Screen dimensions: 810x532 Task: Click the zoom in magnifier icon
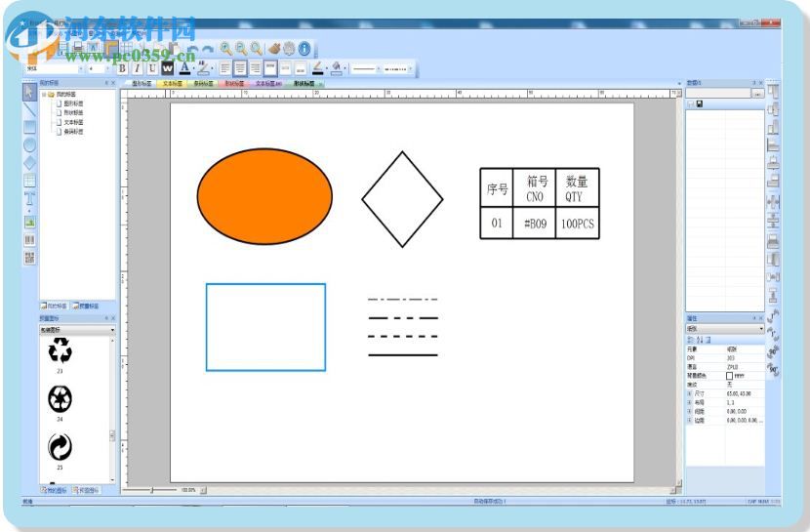(225, 49)
